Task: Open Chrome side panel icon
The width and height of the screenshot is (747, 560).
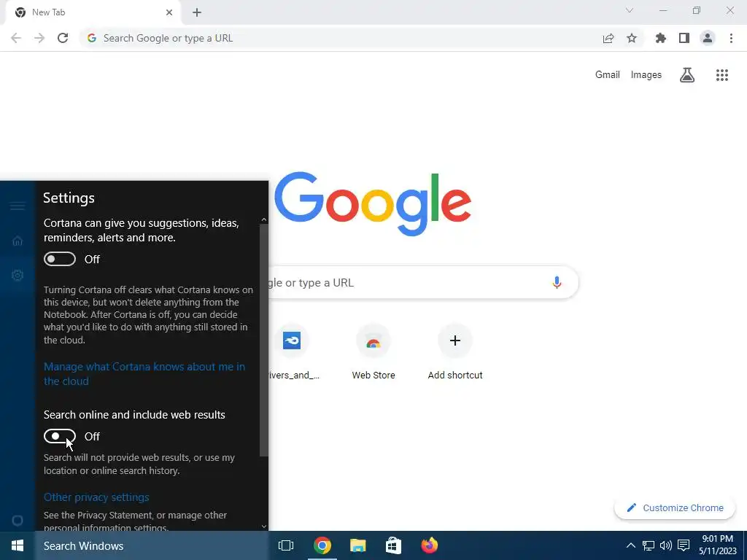Action: 684,38
